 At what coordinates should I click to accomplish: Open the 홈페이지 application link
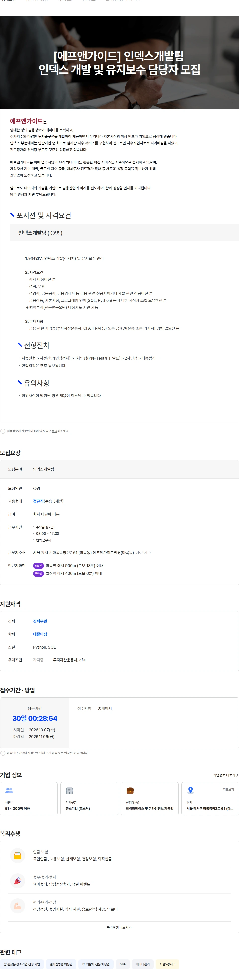click(x=105, y=708)
